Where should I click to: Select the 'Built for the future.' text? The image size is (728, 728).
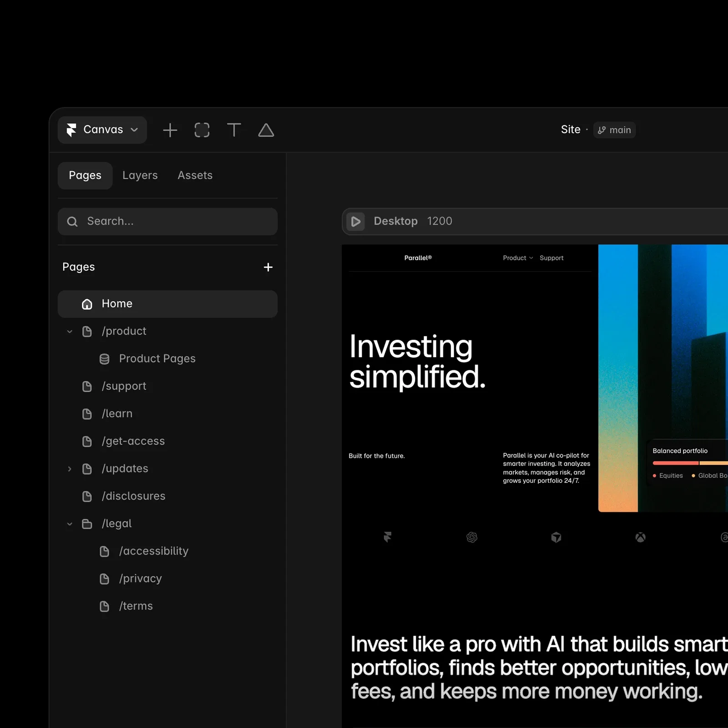point(377,456)
